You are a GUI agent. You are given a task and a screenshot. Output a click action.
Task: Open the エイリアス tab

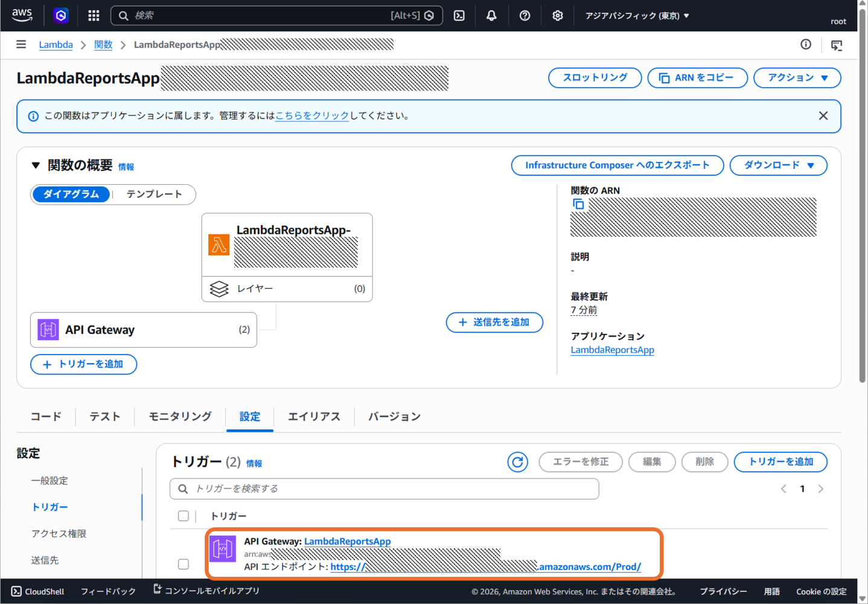point(314,416)
